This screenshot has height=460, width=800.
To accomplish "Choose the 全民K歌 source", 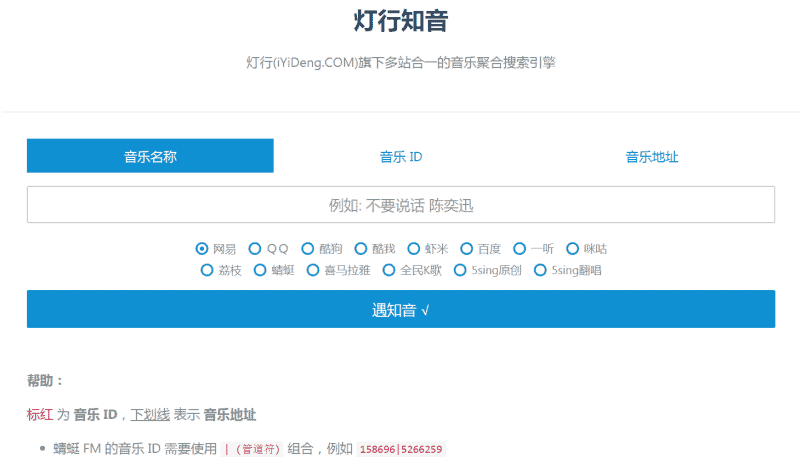I will point(389,270).
